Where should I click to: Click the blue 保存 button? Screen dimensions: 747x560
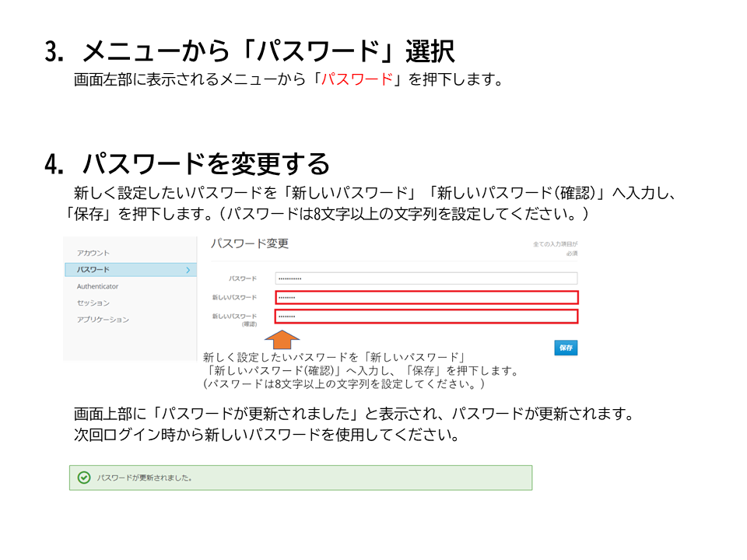pyautogui.click(x=566, y=348)
